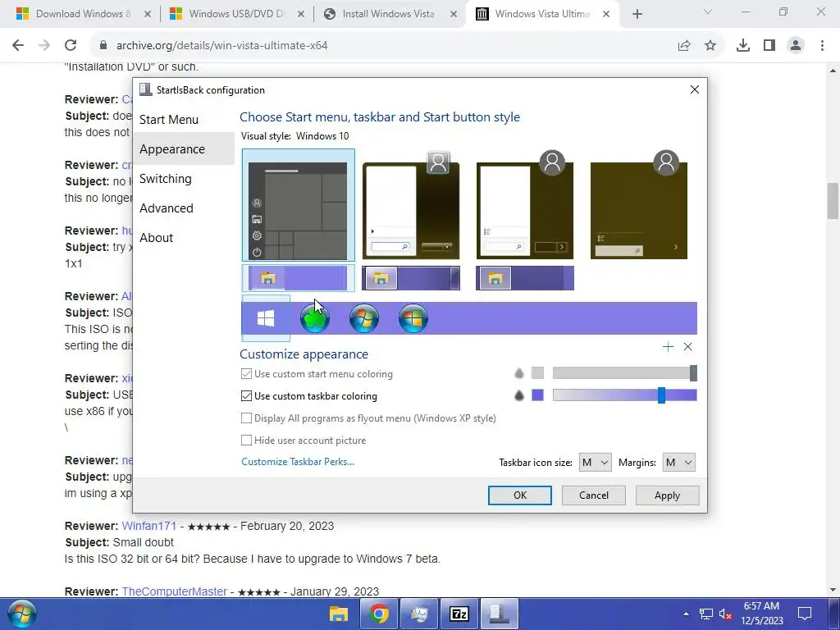Confirm settings with OK button
The image size is (840, 630).
519,495
